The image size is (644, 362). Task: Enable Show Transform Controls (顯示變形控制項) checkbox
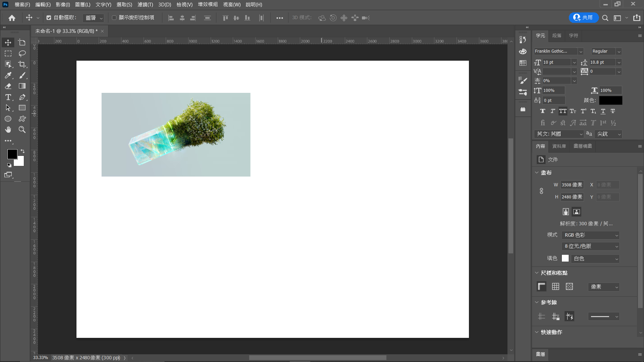coord(114,18)
